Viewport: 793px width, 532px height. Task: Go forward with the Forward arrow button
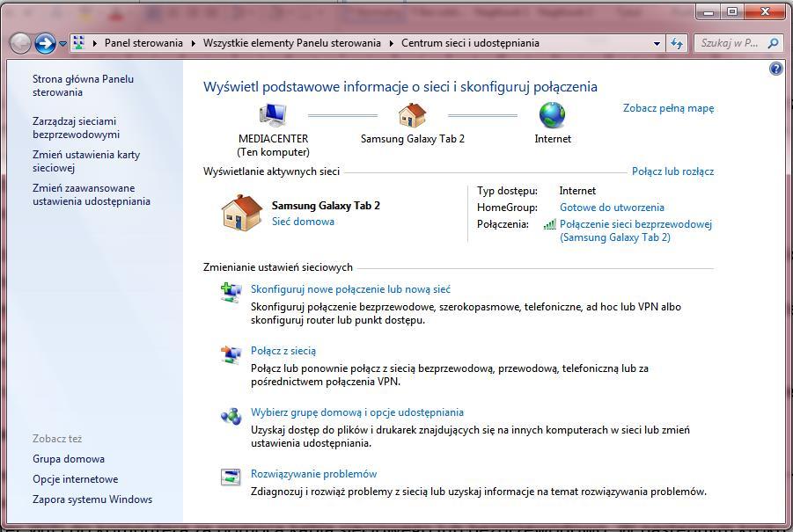pos(45,43)
